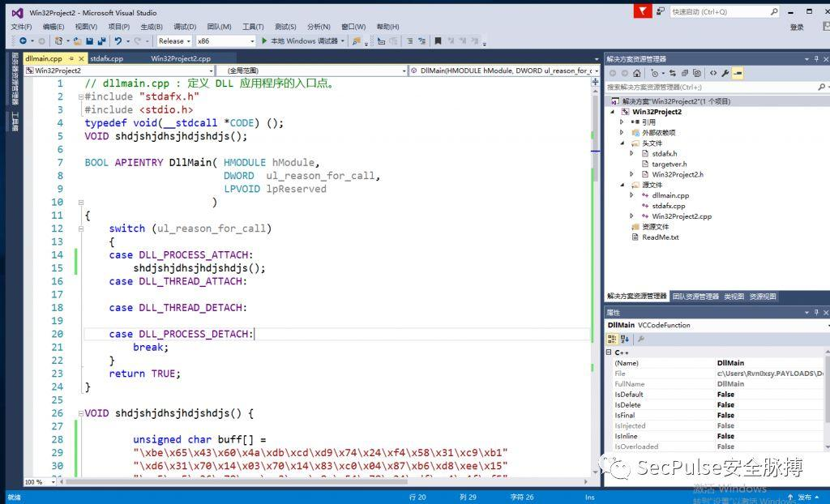
Task: Click the split editor icon above scrollbar
Action: click(596, 82)
